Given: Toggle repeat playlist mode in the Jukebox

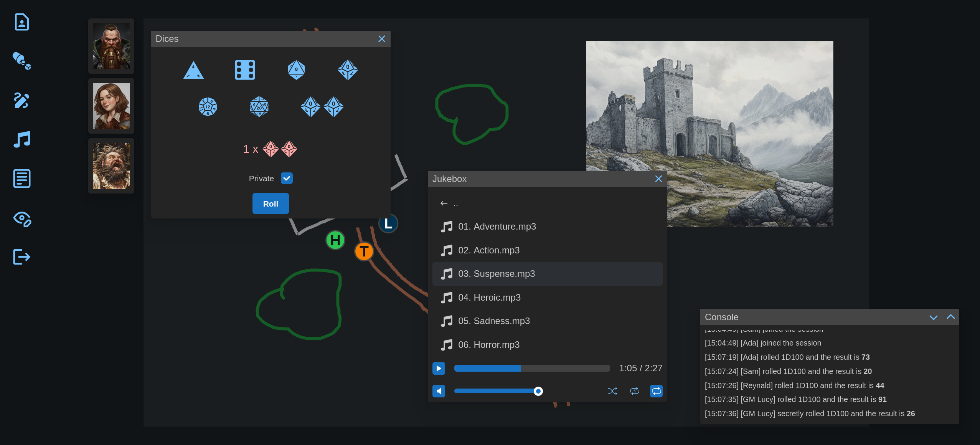Looking at the screenshot, I should 656,391.
